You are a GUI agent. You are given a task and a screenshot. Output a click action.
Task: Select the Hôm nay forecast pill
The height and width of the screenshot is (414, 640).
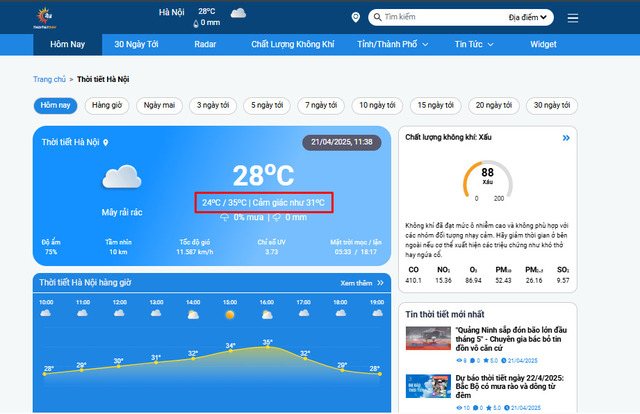(55, 105)
